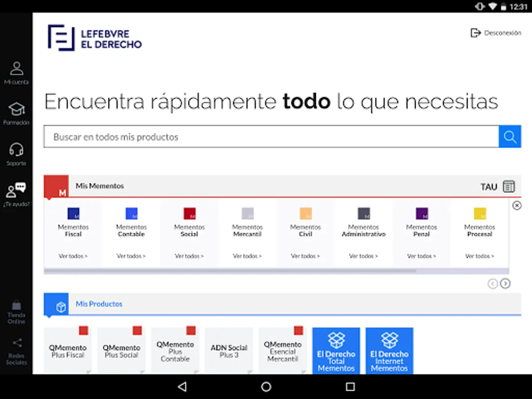Click 'Ver todos >' under Mementos Penal

422,256
